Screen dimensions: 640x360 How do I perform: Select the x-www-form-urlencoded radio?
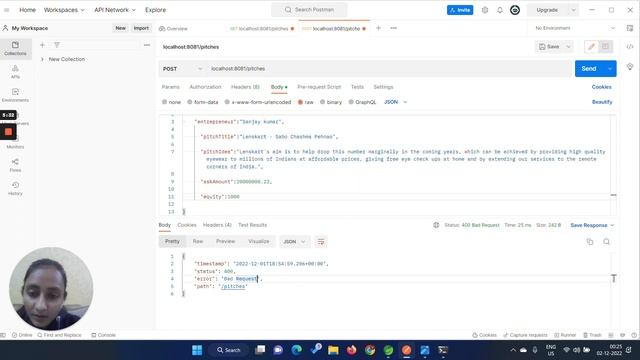227,102
